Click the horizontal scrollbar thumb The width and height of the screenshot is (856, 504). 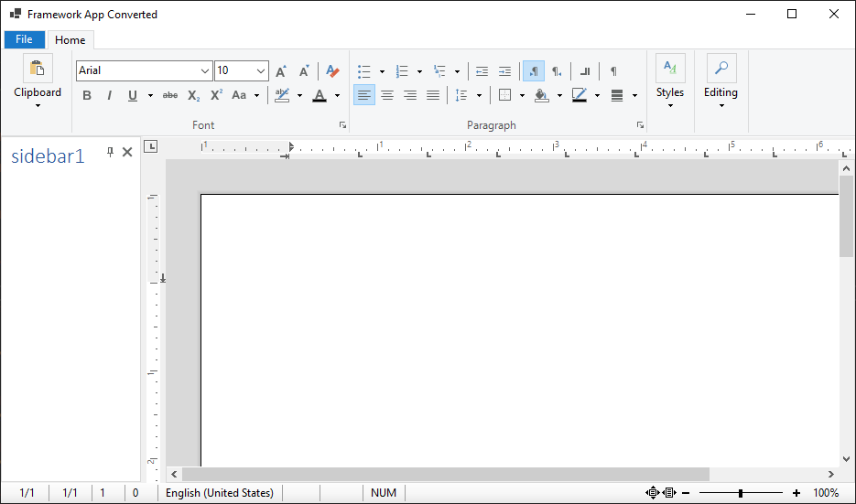445,474
